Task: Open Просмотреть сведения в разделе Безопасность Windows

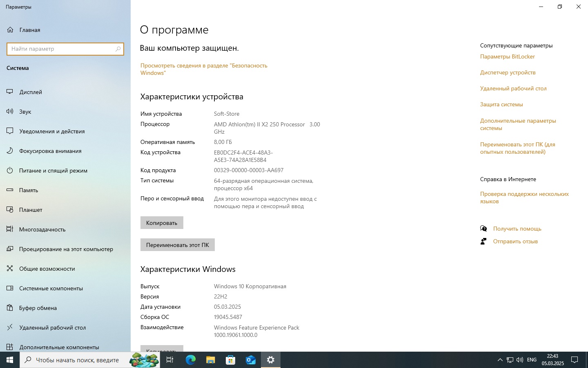Action: click(x=204, y=69)
